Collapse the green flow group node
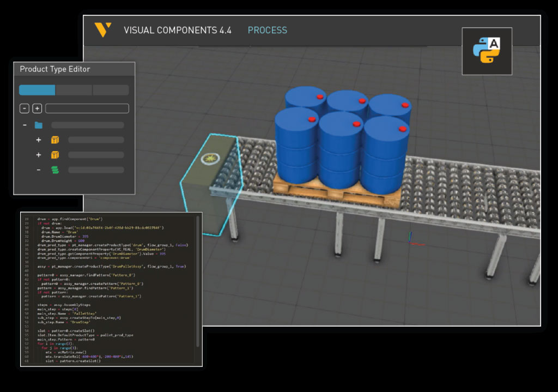The height and width of the screenshot is (392, 558). pos(39,170)
